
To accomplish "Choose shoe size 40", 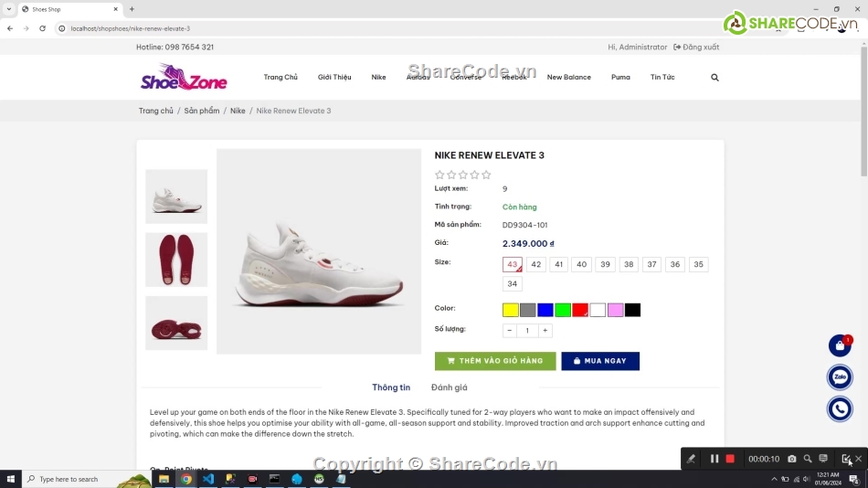I will [582, 265].
